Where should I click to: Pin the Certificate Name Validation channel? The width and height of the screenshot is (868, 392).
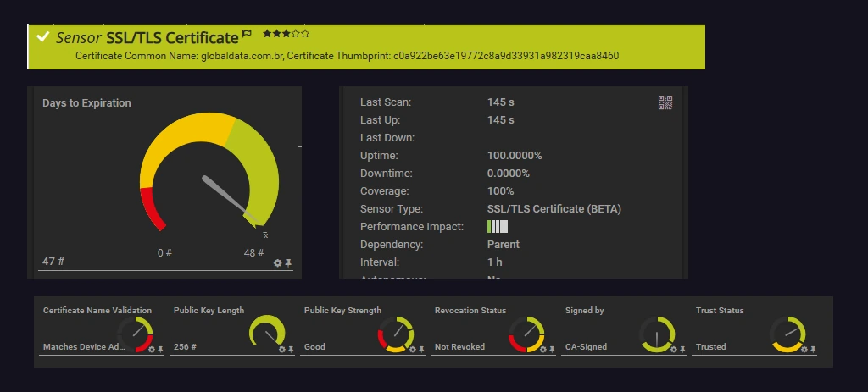[x=160, y=350]
